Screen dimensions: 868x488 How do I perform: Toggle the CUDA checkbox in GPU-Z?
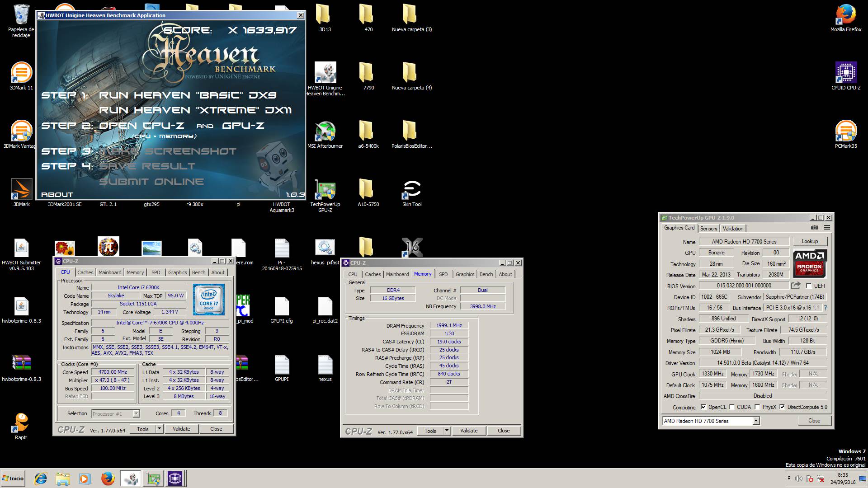tap(732, 407)
